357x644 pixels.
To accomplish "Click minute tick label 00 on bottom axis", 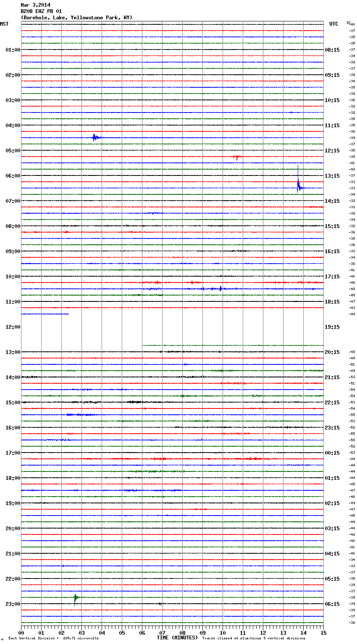I will [21, 633].
